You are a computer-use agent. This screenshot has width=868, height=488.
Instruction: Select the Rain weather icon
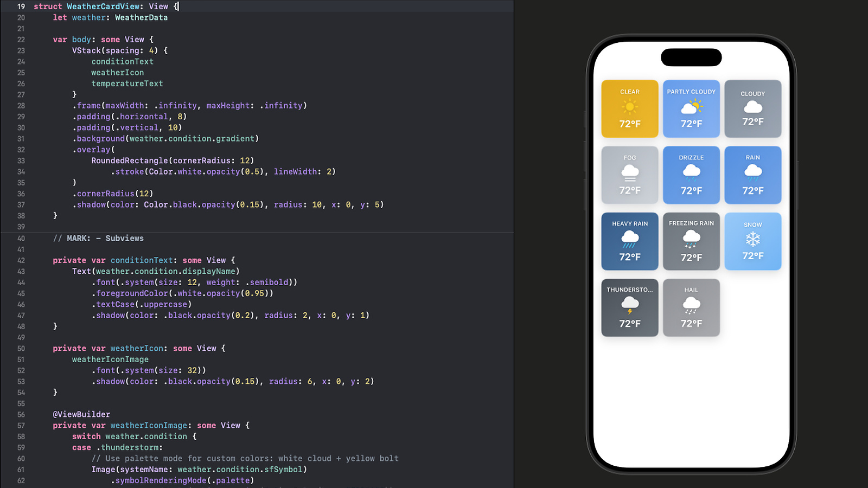pyautogui.click(x=753, y=173)
